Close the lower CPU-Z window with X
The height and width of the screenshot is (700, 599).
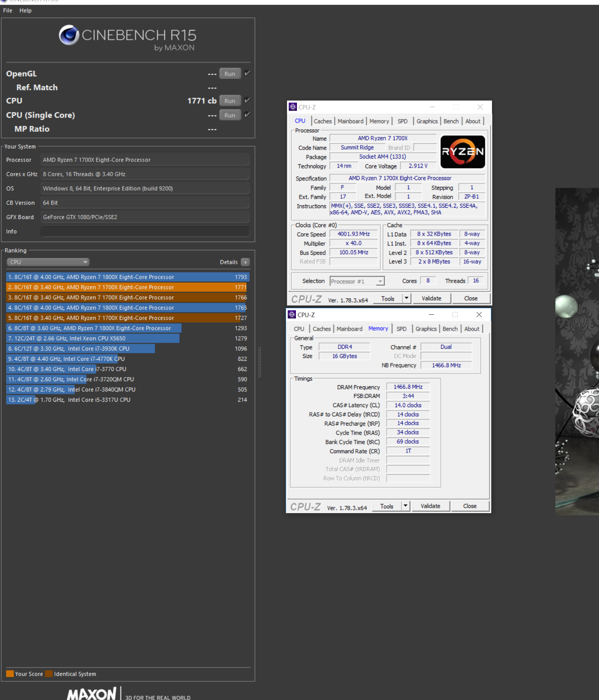pyautogui.click(x=479, y=314)
